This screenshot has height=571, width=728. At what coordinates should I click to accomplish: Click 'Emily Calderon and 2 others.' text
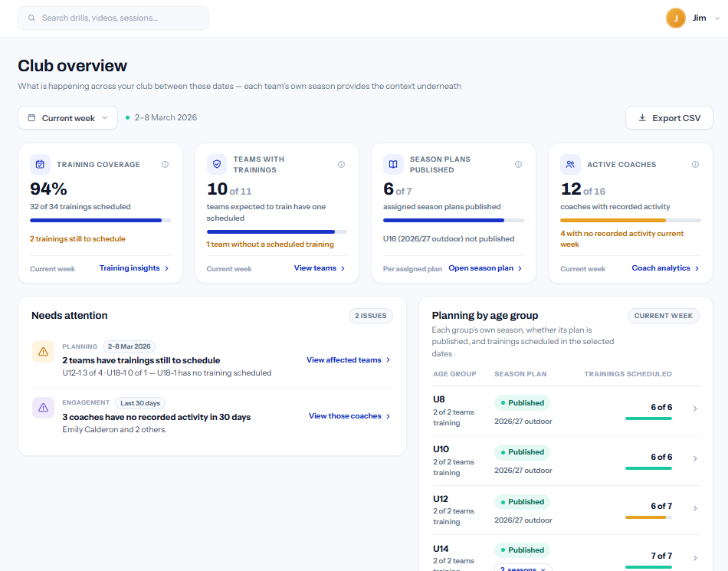(115, 429)
